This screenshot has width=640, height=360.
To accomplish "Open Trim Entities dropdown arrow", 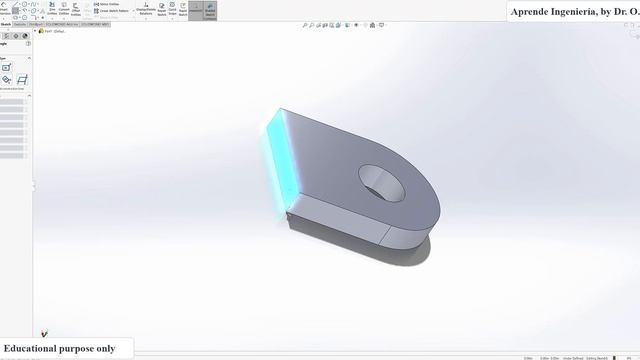I will pos(52,18).
